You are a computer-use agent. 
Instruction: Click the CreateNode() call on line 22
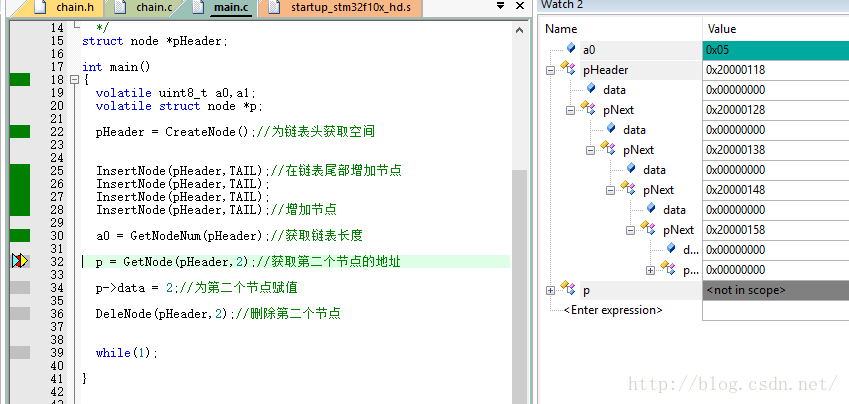(x=206, y=132)
